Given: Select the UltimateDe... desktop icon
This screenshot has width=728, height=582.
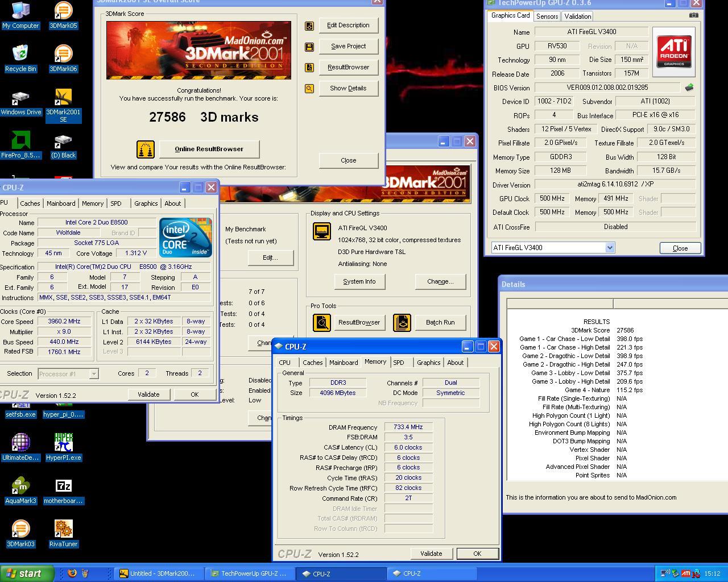Looking at the screenshot, I should (x=20, y=447).
